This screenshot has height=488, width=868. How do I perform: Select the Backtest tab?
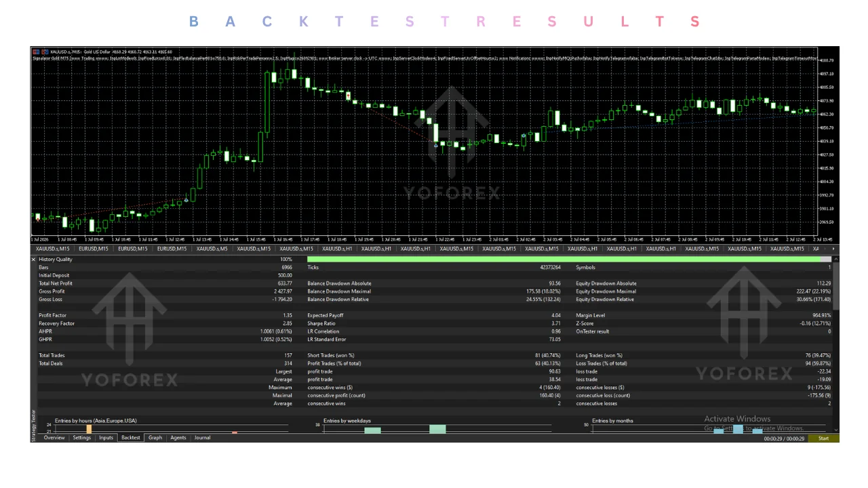pyautogui.click(x=131, y=438)
